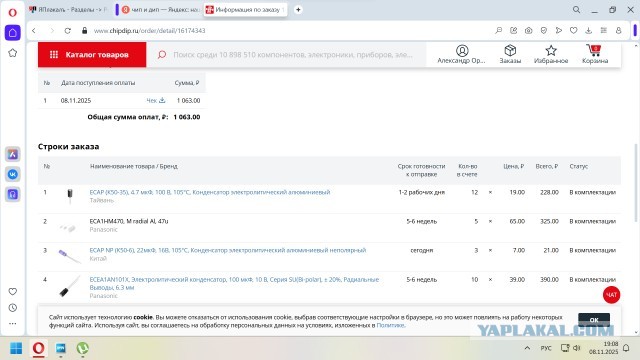
Task: Open ECAP (K50-35) 4.7 мкФ product link
Action: (210, 192)
